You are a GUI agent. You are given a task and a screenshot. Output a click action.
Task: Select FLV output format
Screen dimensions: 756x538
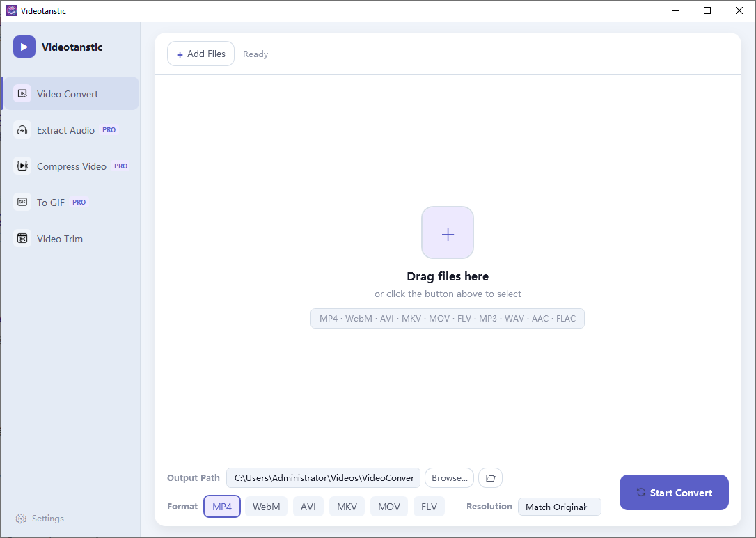429,507
